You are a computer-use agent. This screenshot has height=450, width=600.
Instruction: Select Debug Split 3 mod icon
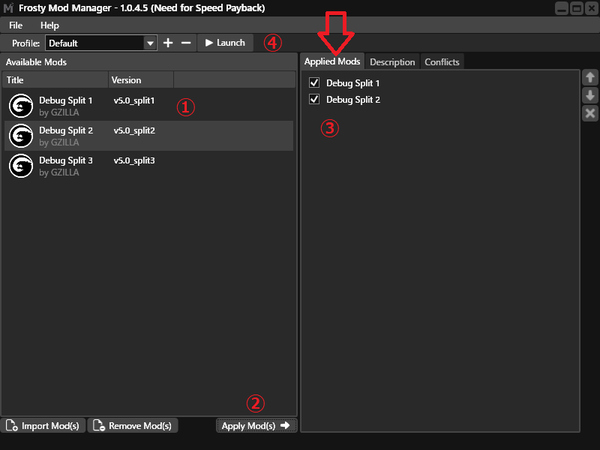[21, 166]
